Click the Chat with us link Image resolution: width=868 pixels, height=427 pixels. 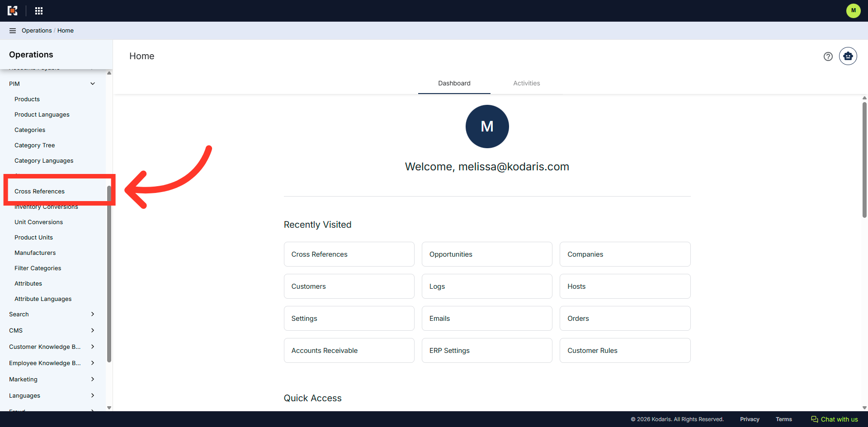(x=834, y=419)
